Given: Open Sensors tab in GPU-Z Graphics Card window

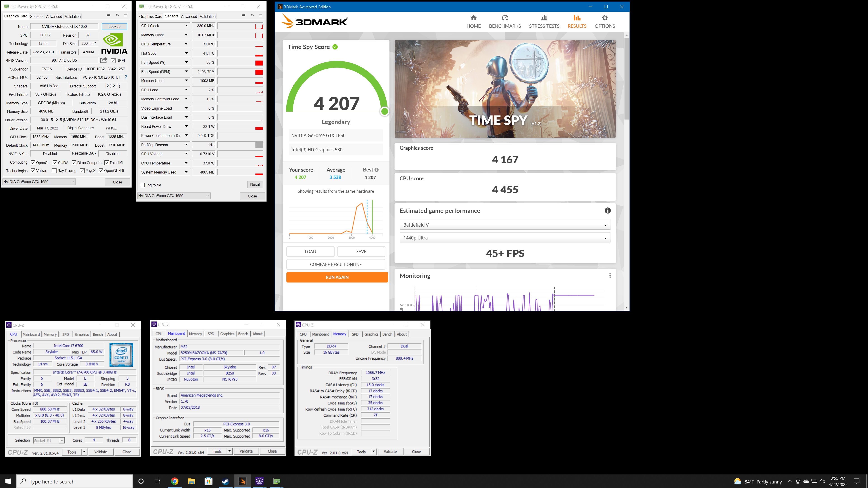Looking at the screenshot, I should click(37, 16).
